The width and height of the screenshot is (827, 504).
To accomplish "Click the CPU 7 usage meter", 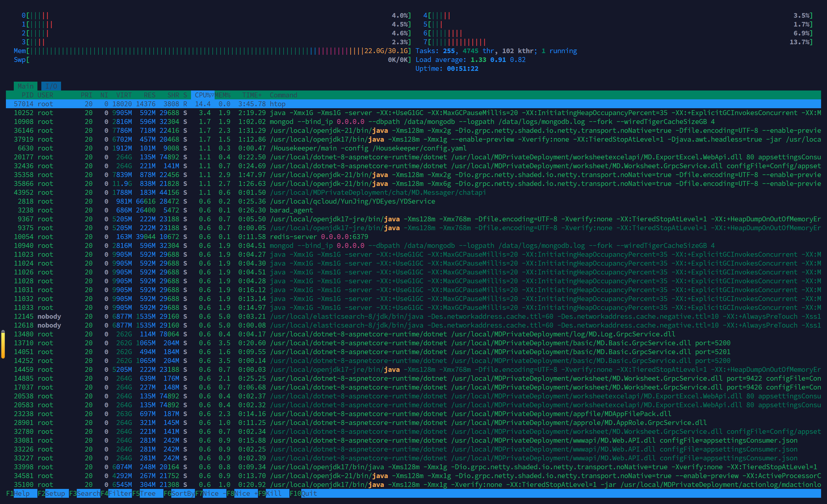I will (x=618, y=42).
